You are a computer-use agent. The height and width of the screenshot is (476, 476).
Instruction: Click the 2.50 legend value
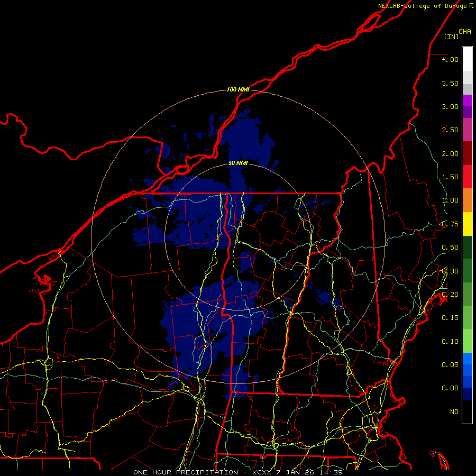(x=450, y=130)
